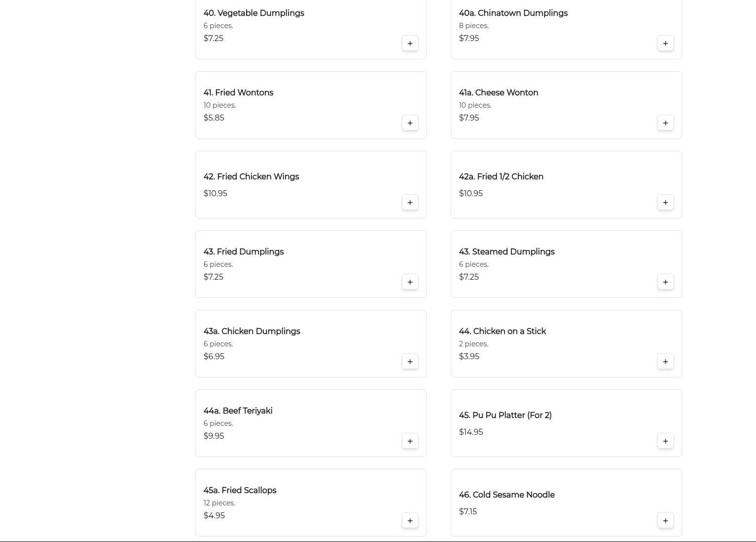The width and height of the screenshot is (756, 542).
Task: Click the 46. Cold Sesame Noodle name
Action: pyautogui.click(x=506, y=495)
